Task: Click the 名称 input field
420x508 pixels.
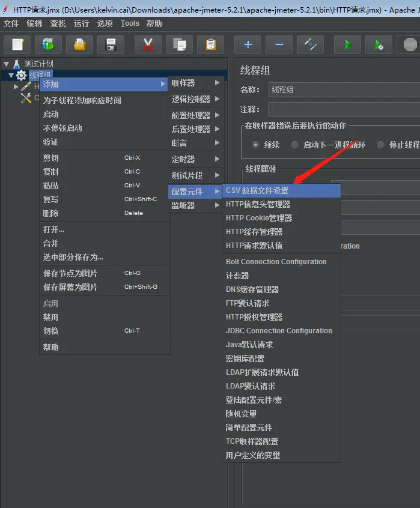Action: coord(344,89)
